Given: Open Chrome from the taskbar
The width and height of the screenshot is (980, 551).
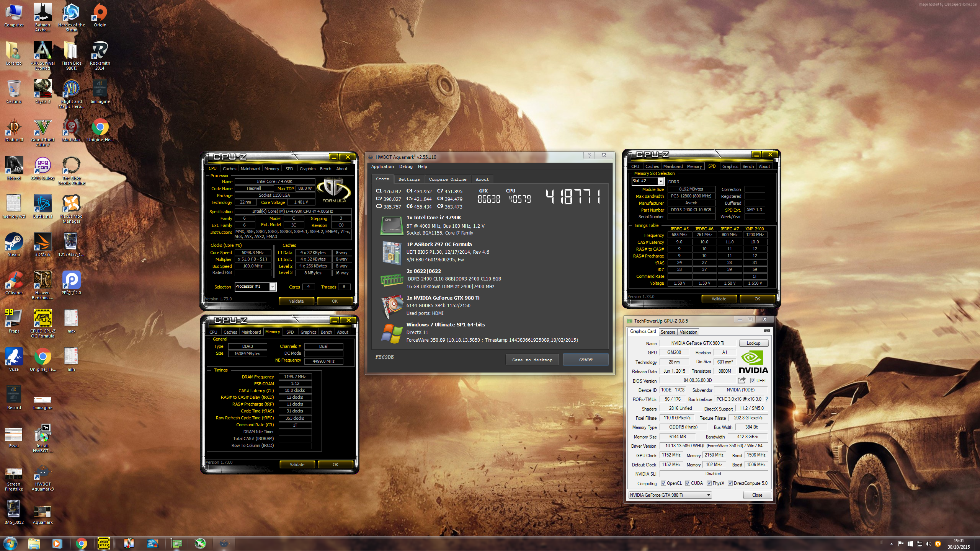Looking at the screenshot, I should click(x=81, y=543).
